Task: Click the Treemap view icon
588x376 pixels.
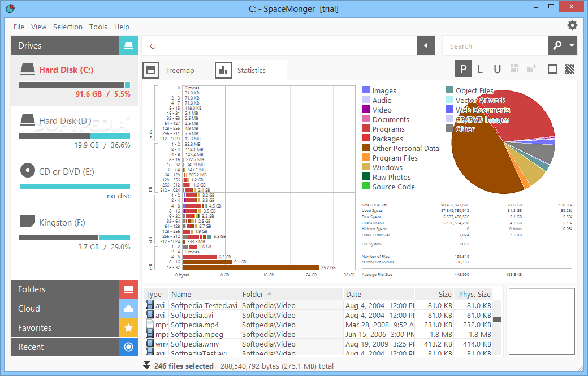Action: 151,70
